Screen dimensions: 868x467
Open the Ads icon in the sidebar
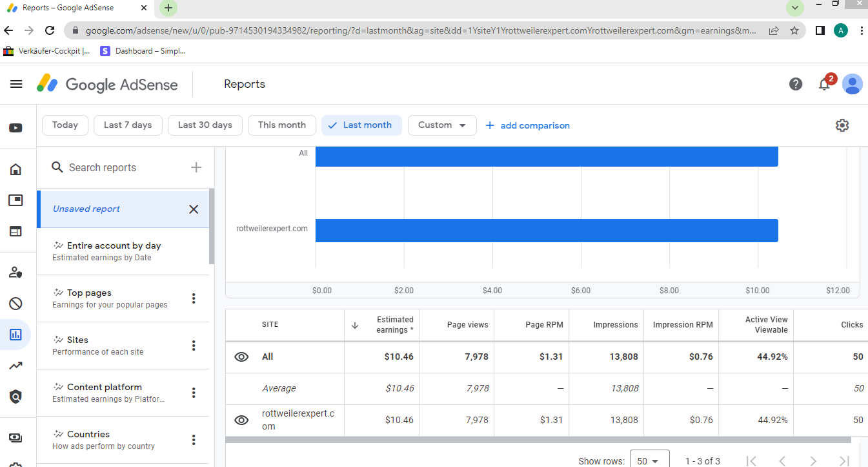tap(15, 200)
